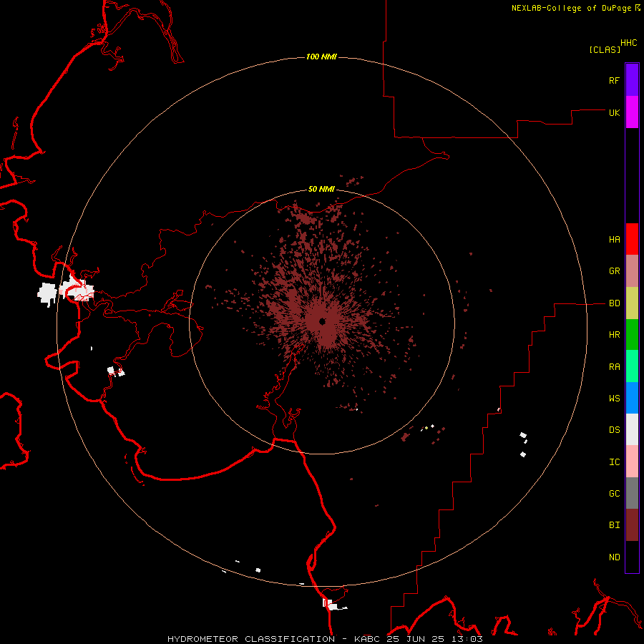
Task: Click the HR legend label
Action: [x=615, y=335]
